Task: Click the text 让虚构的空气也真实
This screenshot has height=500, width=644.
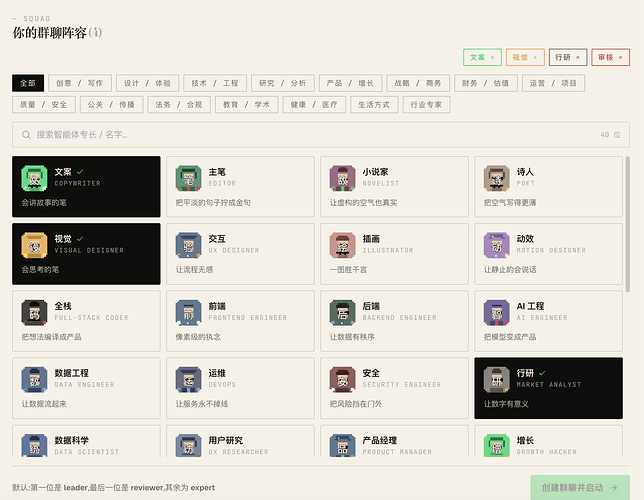Action: 363,203
